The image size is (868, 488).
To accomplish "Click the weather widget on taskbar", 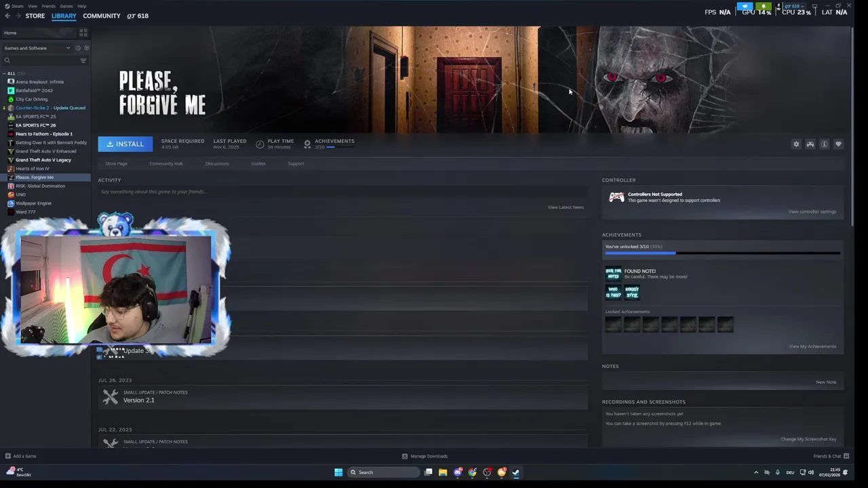I will pos(18,472).
